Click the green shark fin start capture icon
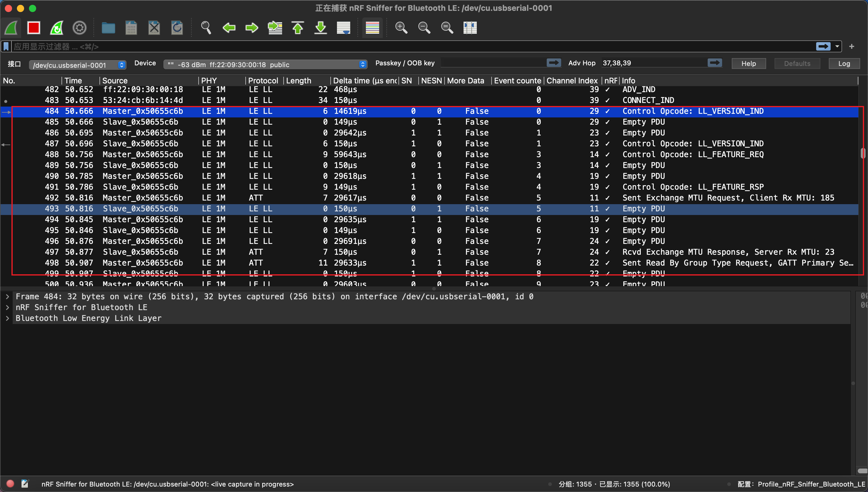The image size is (868, 492). coord(11,28)
